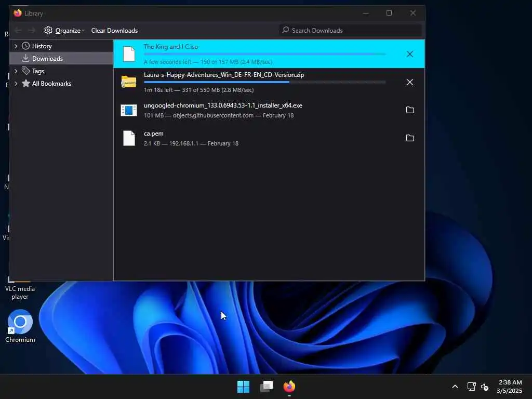Screen dimensions: 532x399
Task: Cancel The King and I C.iso download
Action: pos(410,54)
